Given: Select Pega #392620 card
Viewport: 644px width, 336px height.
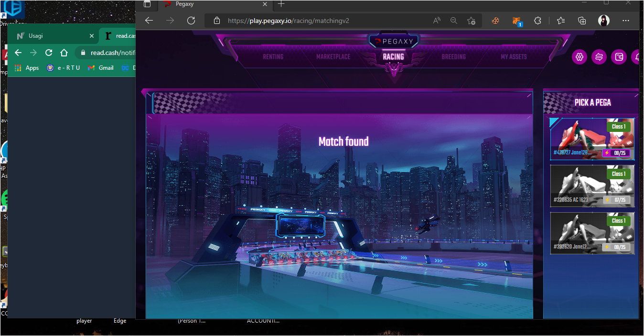Looking at the screenshot, I should point(592,233).
